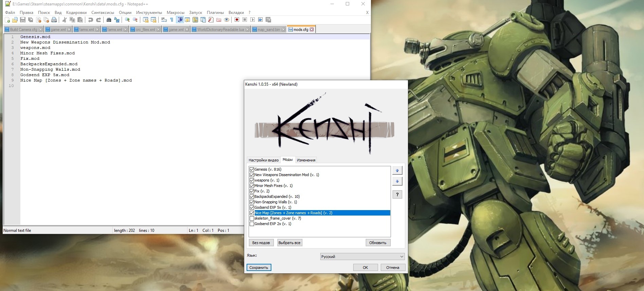Uncheck the Fix (v. 2) checkbox

(252, 191)
